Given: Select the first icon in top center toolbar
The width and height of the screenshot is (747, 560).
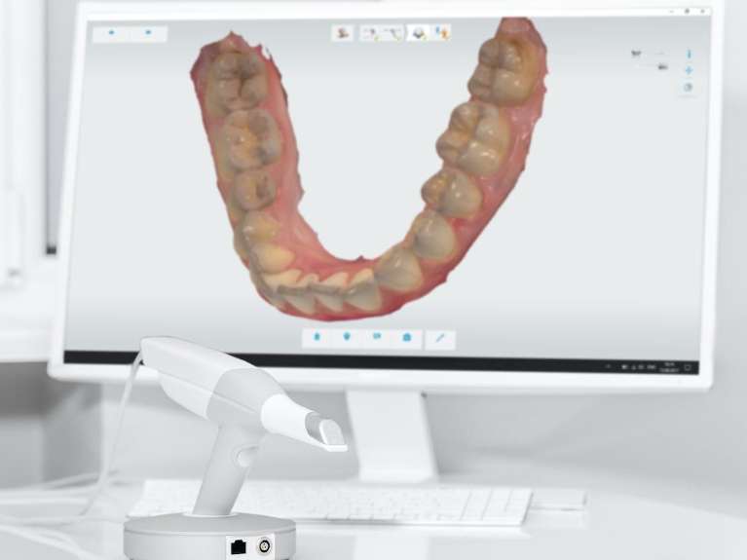Looking at the screenshot, I should (342, 33).
